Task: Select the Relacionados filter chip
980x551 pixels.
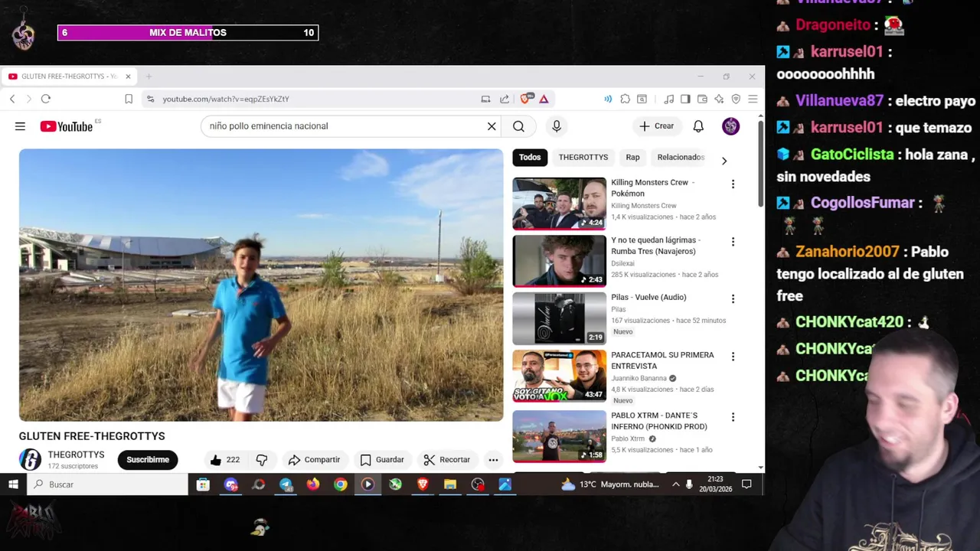Action: [x=681, y=157]
